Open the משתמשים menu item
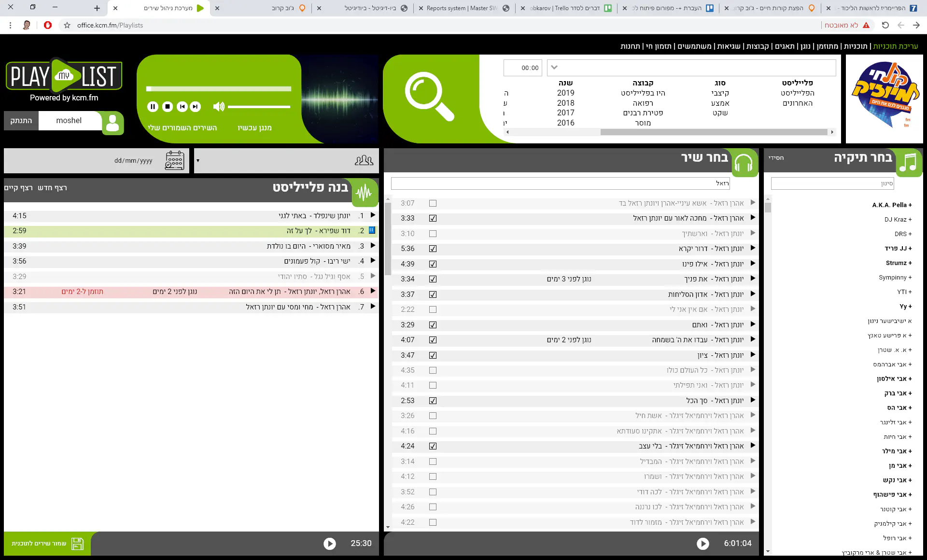 (x=694, y=46)
